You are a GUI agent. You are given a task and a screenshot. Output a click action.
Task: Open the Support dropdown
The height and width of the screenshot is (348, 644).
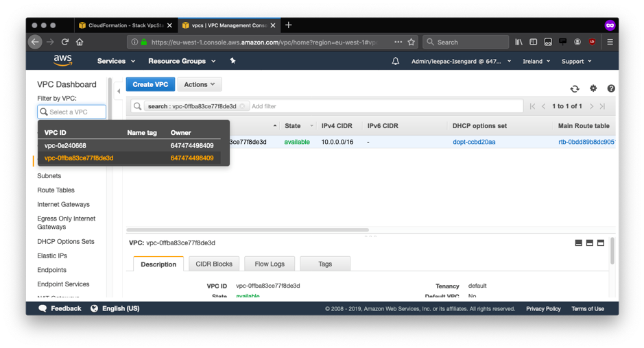(576, 61)
